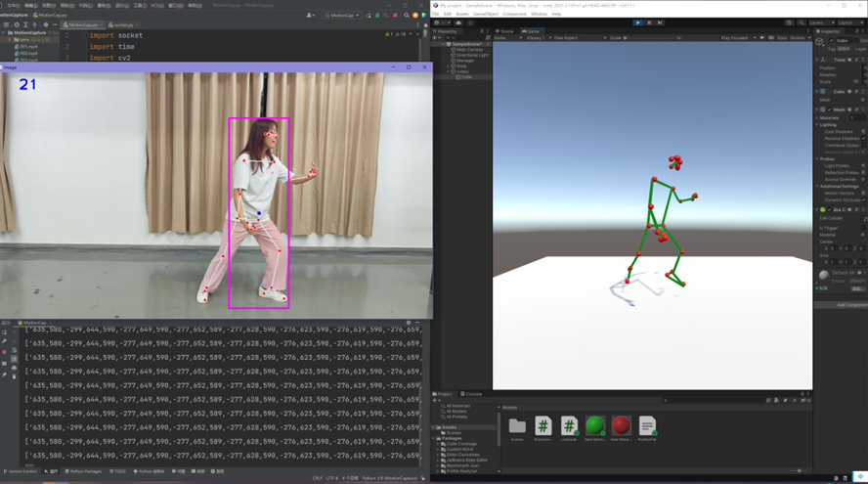
Task: Toggle the Stats overlay in Game view
Action: pyautogui.click(x=780, y=38)
